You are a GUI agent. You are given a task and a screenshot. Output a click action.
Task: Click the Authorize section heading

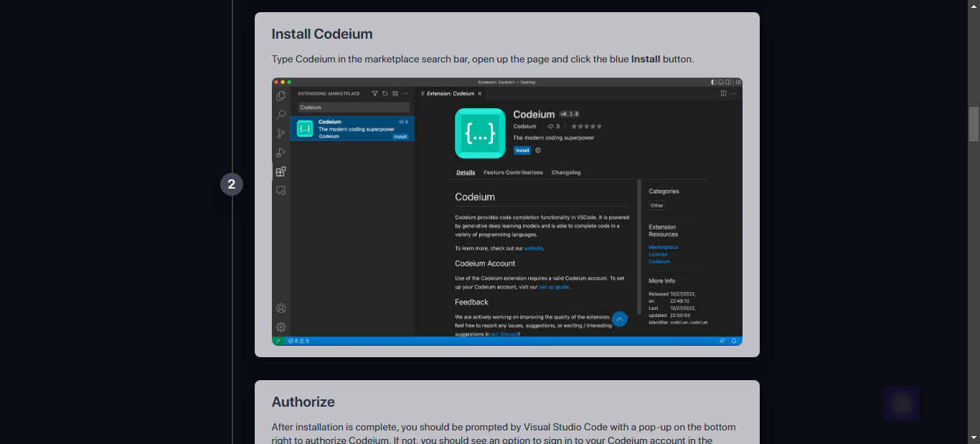tap(303, 402)
